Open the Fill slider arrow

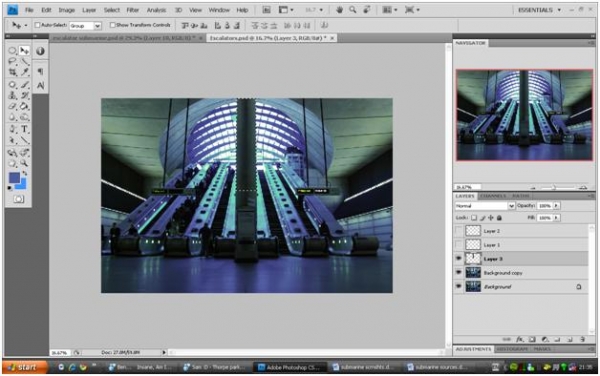pos(556,218)
